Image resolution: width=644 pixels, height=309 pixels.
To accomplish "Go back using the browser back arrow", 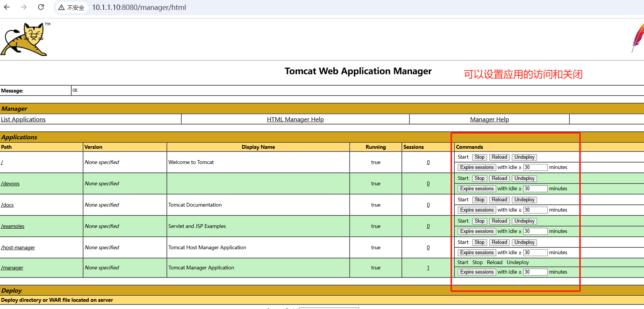I will [x=7, y=7].
